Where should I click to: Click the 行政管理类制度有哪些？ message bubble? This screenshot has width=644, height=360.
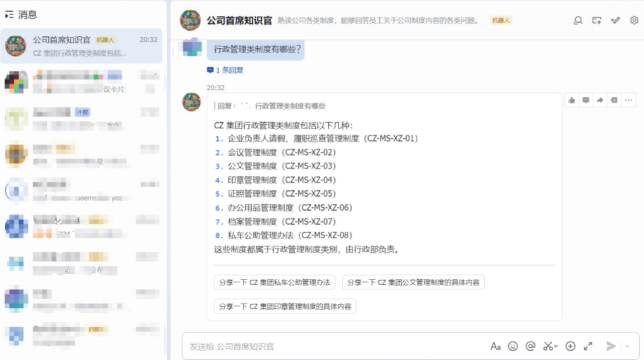coord(255,49)
